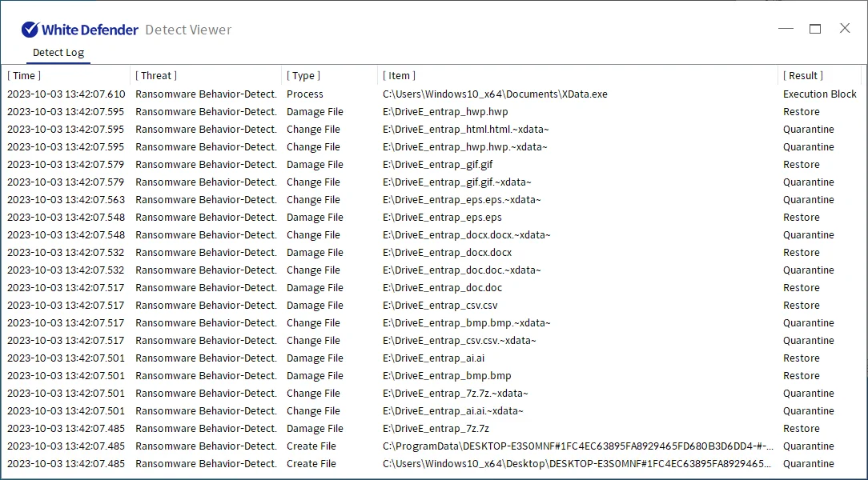868x480 pixels.
Task: Select the DriveE_entrap_7z.7z.~xdata~ entry
Action: point(456,394)
